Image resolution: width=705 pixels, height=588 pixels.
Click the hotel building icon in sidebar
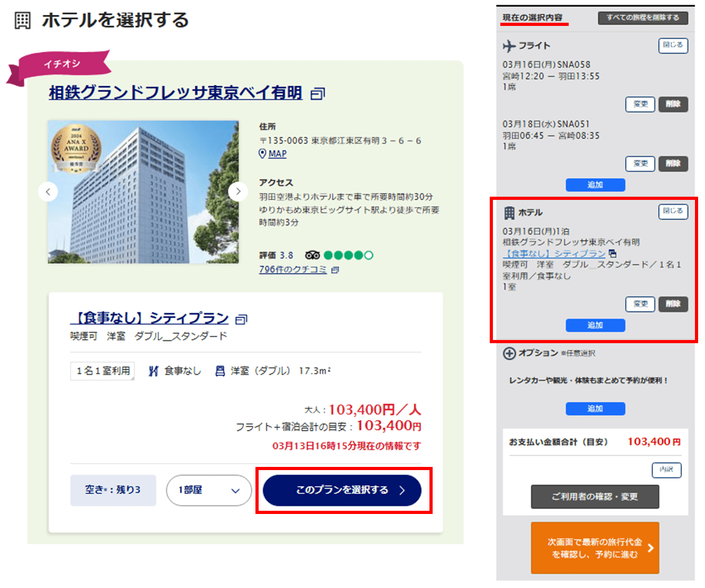[x=509, y=213]
